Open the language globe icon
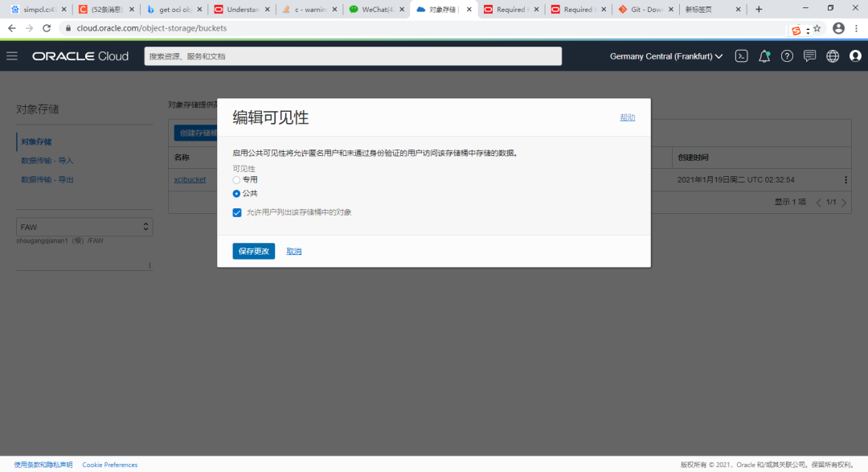868x472 pixels. [833, 56]
